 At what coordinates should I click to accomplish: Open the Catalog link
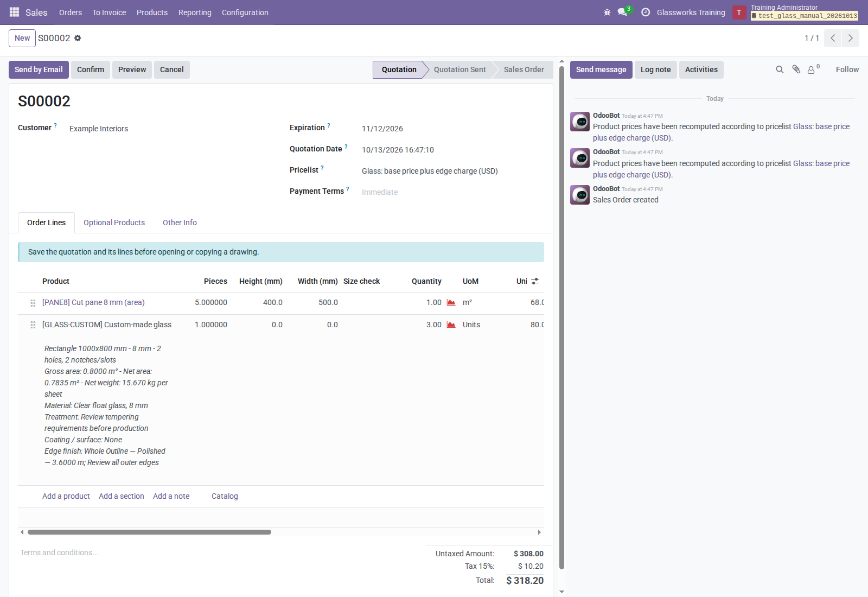click(x=225, y=496)
